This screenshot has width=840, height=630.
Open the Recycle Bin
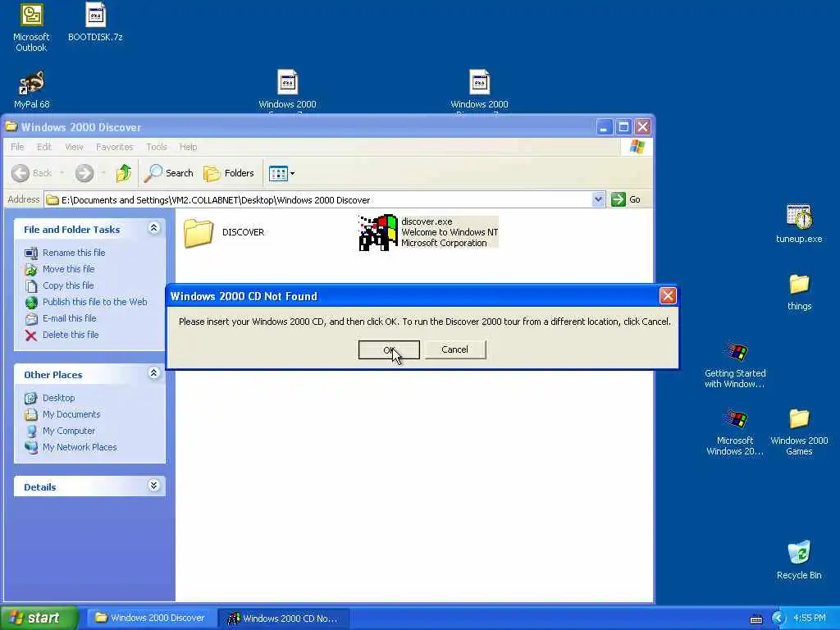click(799, 560)
